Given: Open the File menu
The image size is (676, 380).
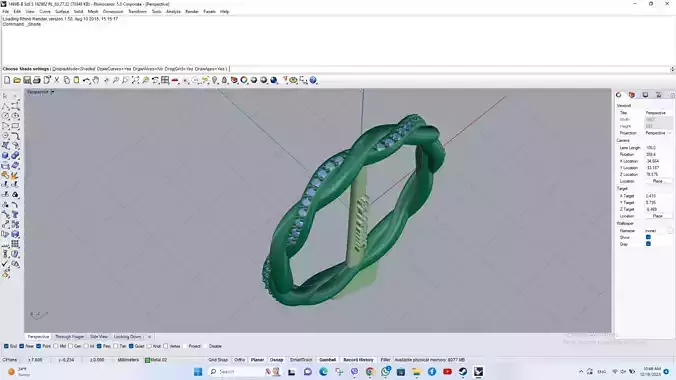Looking at the screenshot, I should coord(6,12).
